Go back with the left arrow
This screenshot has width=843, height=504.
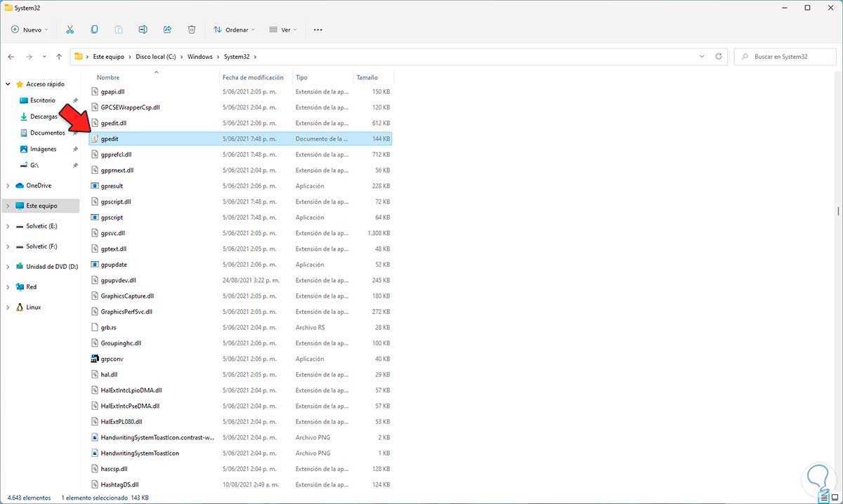coord(12,56)
